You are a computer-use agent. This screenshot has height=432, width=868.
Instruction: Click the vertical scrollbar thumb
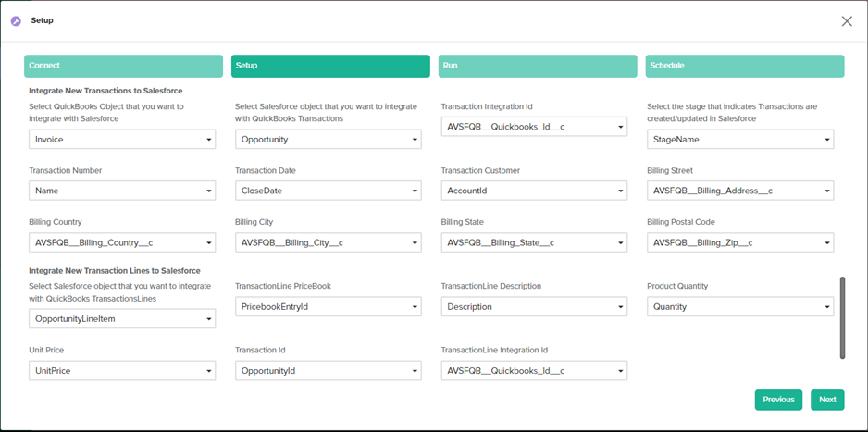(x=842, y=317)
